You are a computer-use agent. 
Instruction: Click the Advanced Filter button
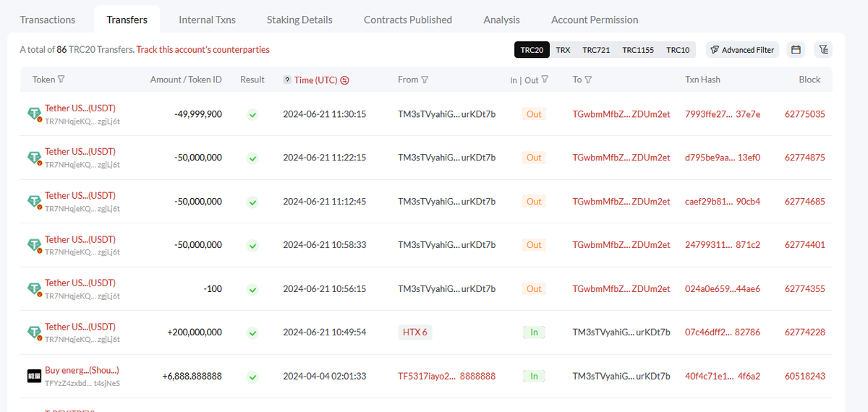(x=742, y=50)
